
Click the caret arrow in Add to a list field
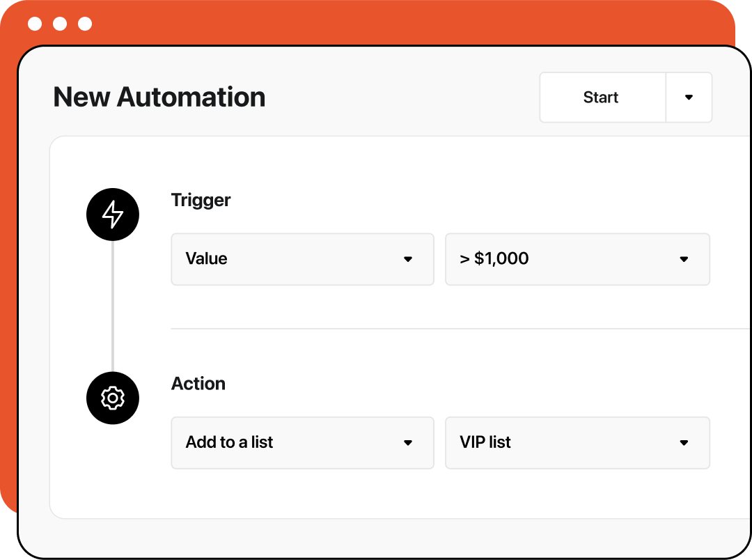tap(408, 443)
